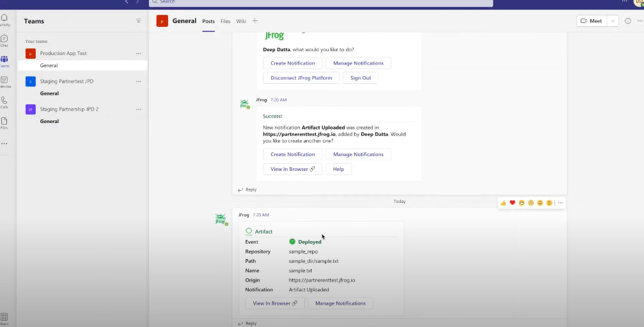The image size is (644, 327).
Task: Expand the Meet dropdown arrow
Action: (613, 21)
